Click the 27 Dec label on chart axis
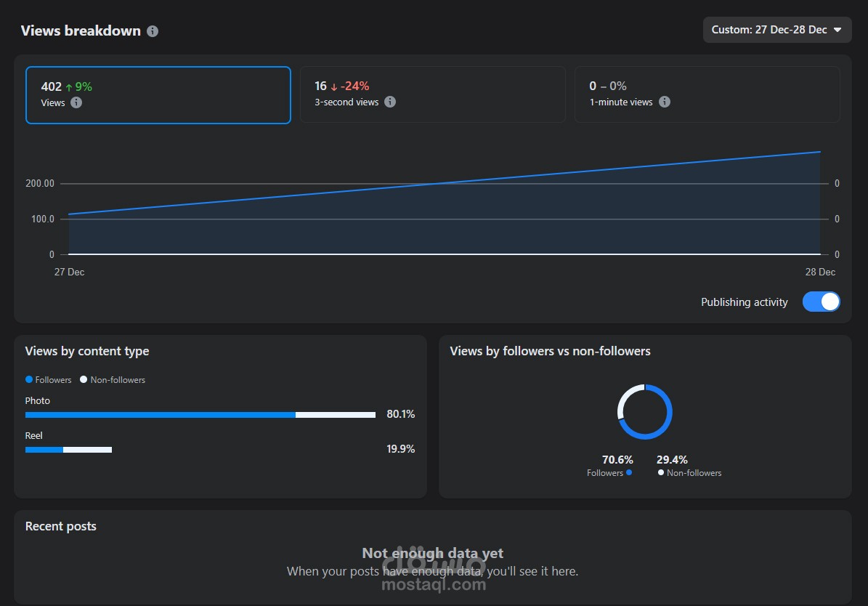 (70, 272)
